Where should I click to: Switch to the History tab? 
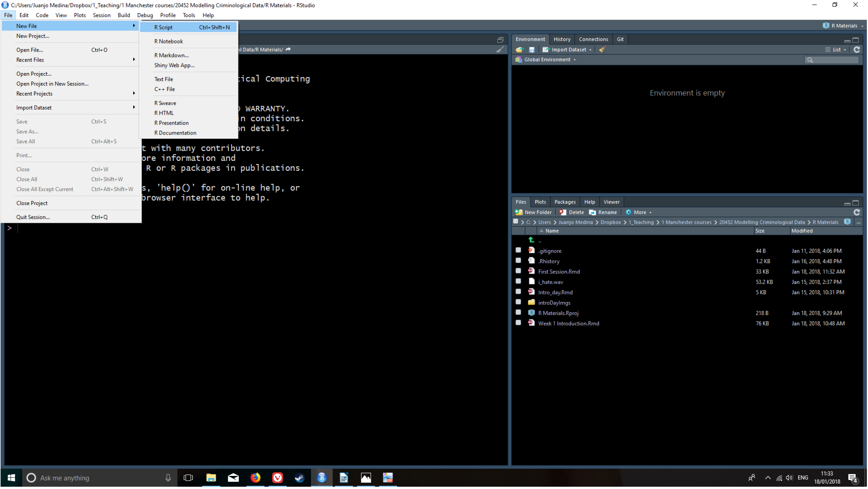[x=562, y=39]
